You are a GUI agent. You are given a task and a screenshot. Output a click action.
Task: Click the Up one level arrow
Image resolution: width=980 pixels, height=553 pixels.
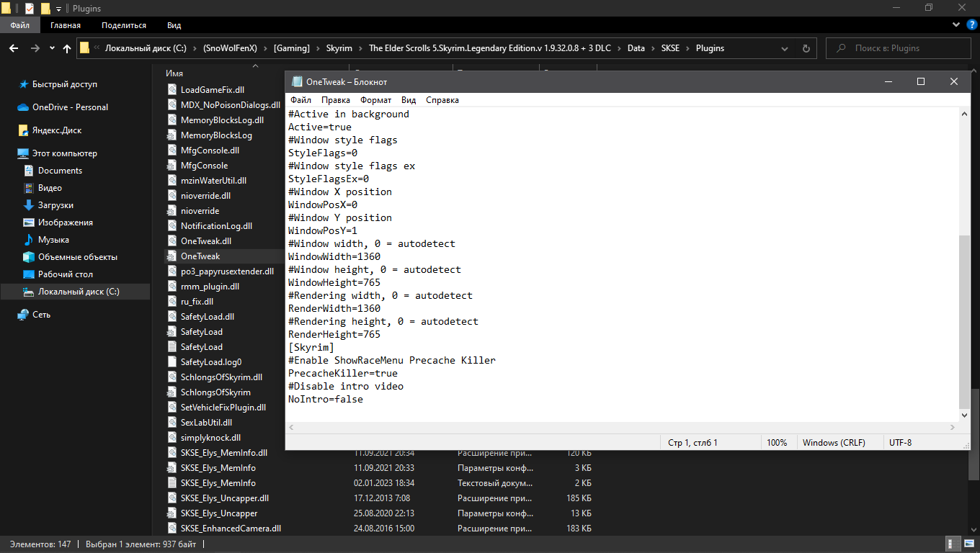[67, 48]
